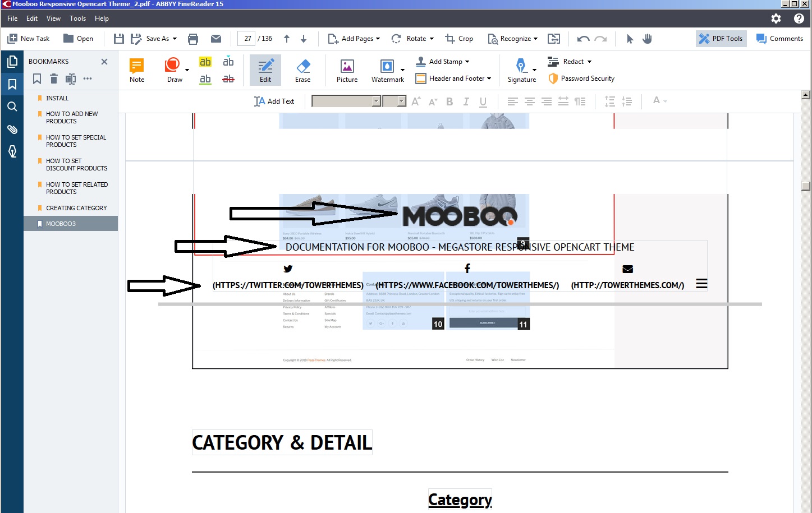Click the email envelope icon
Screen dimensions: 812x513
216,39
